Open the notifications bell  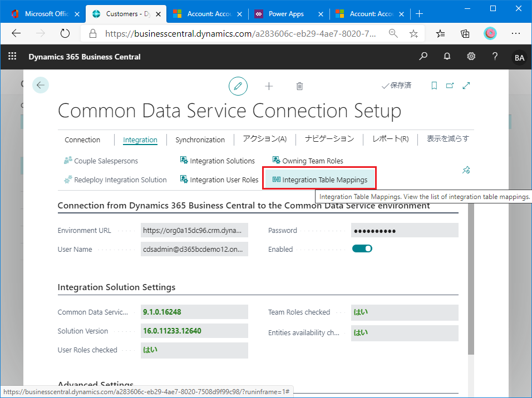coord(447,56)
